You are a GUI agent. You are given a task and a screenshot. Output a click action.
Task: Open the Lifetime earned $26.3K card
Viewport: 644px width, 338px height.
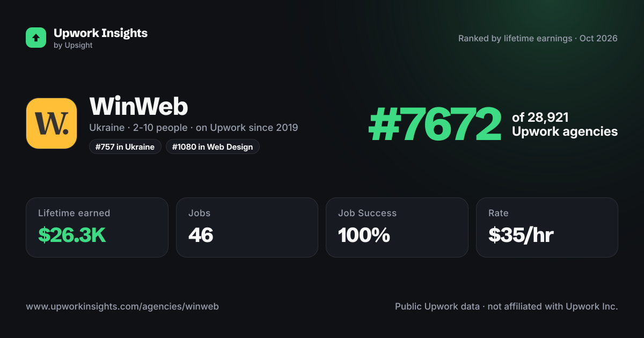[97, 227]
